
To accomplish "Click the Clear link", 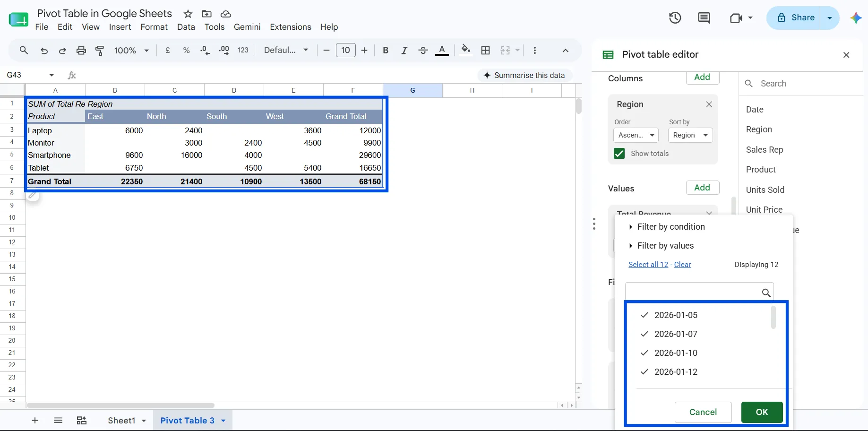I will pos(682,265).
